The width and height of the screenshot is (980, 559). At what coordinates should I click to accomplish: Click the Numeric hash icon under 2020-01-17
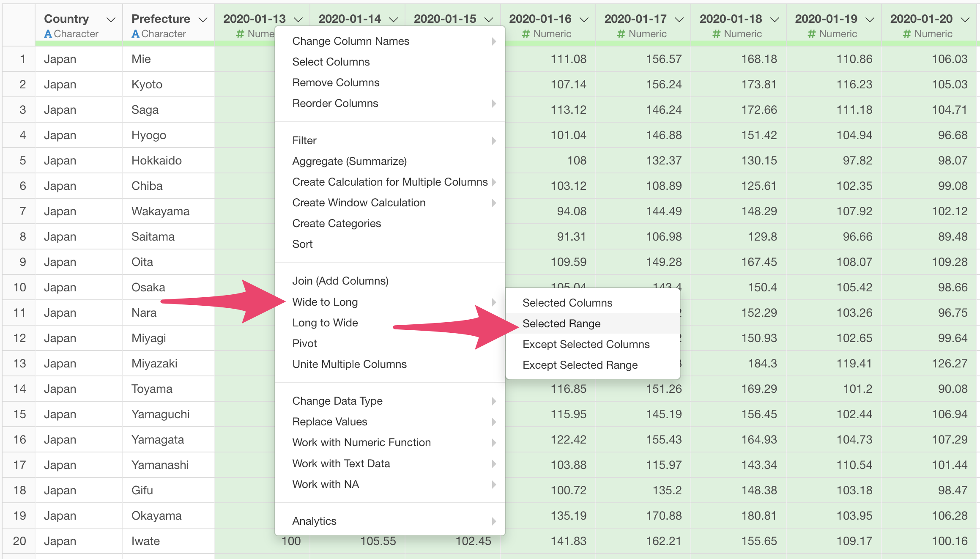[621, 34]
